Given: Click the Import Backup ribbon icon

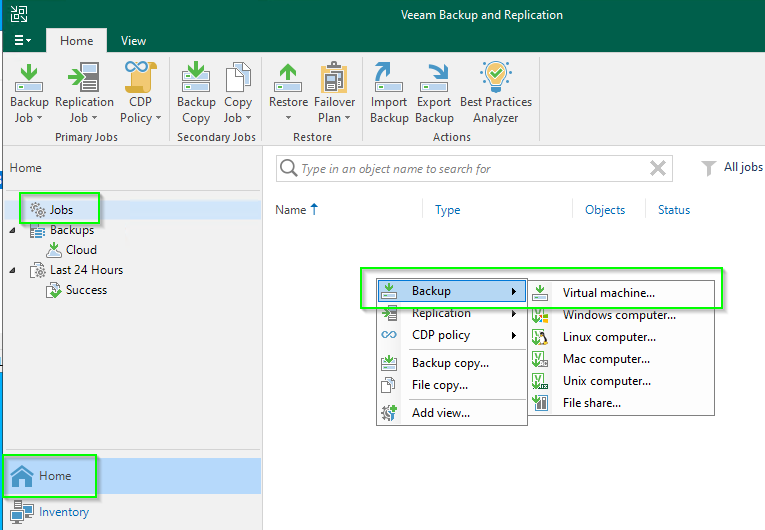Looking at the screenshot, I should 388,77.
